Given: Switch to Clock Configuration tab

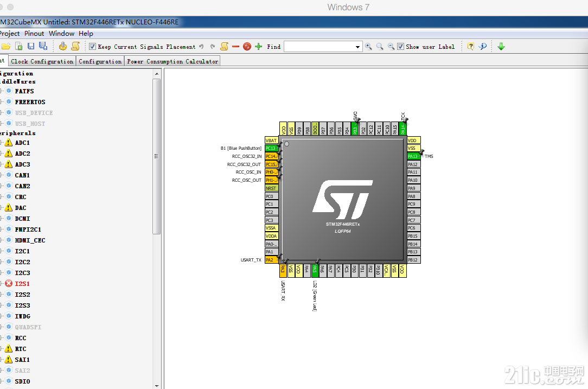Looking at the screenshot, I should tap(42, 61).
